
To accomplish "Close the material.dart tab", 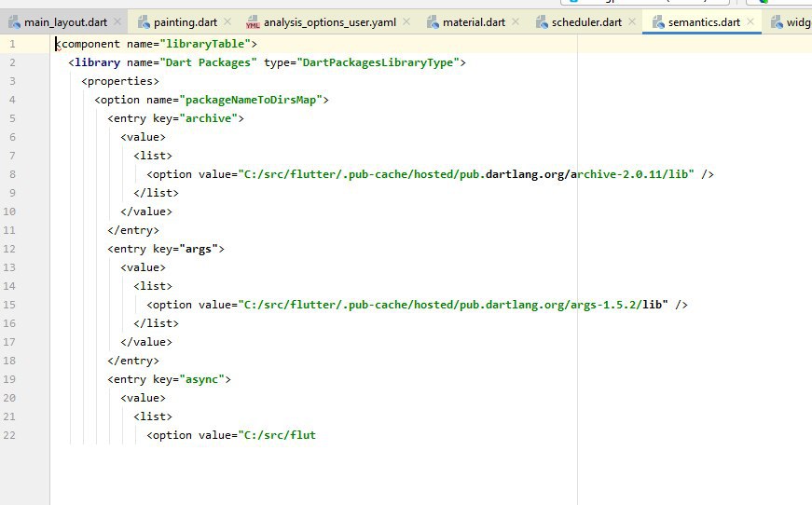I will coord(516,21).
